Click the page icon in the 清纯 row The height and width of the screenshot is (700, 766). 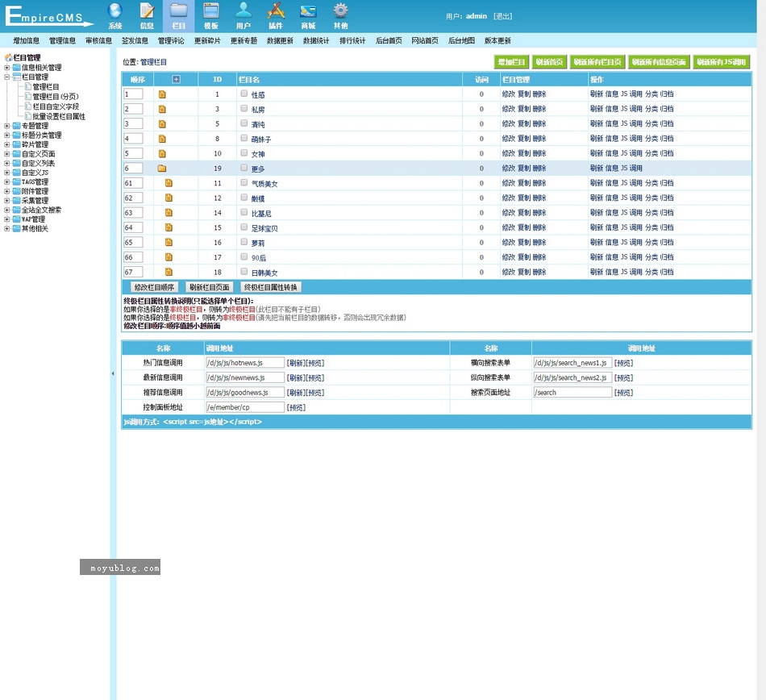162,124
